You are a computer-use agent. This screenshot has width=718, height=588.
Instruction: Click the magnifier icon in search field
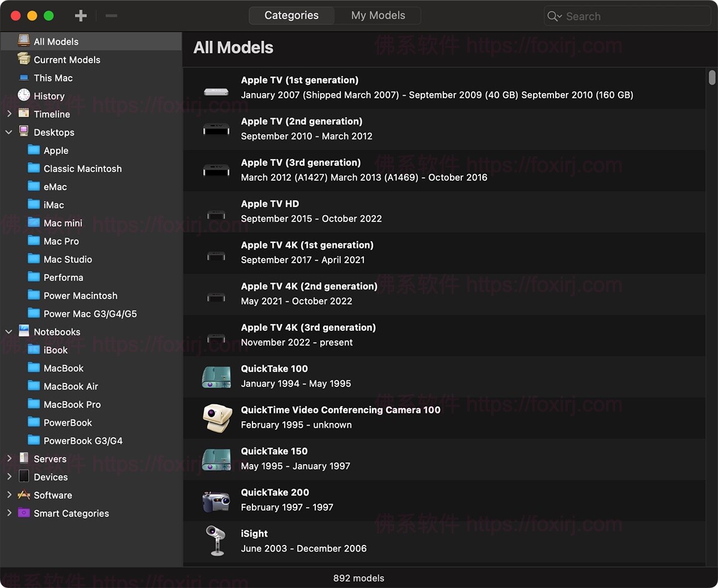[554, 16]
